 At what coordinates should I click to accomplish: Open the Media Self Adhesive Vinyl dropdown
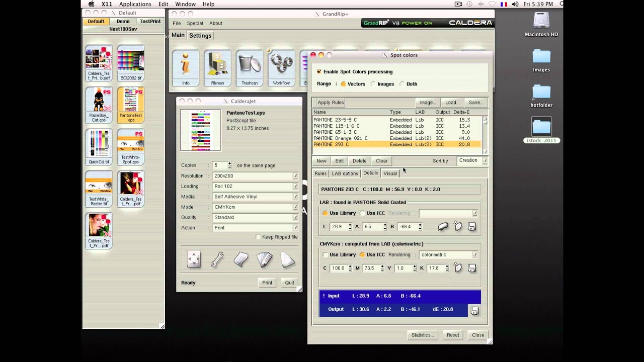tap(255, 197)
